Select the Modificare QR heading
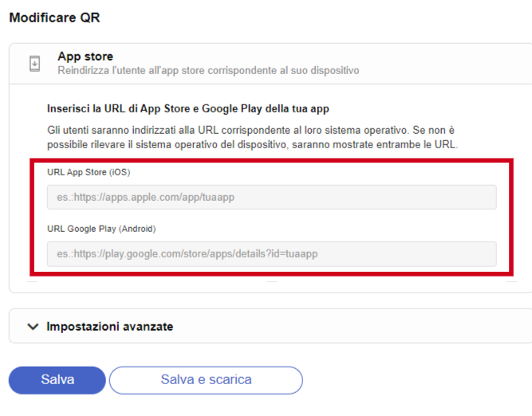This screenshot has width=532, height=416. 54,18
